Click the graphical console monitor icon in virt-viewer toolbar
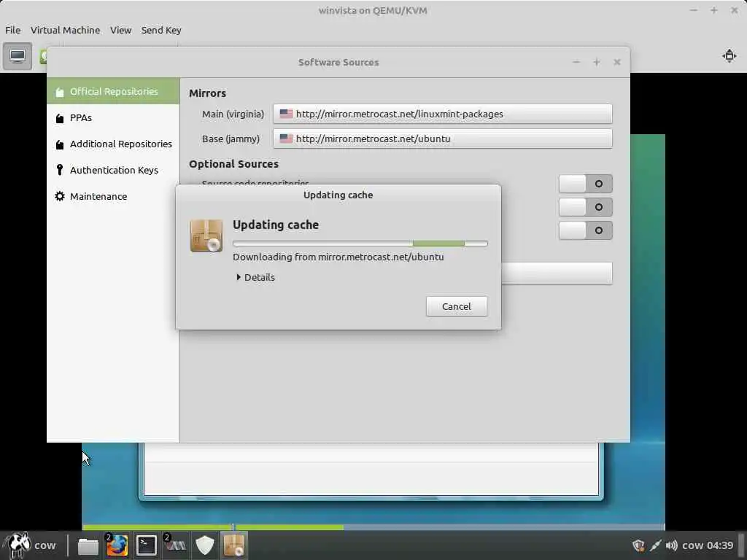Image resolution: width=747 pixels, height=560 pixels. [x=18, y=56]
